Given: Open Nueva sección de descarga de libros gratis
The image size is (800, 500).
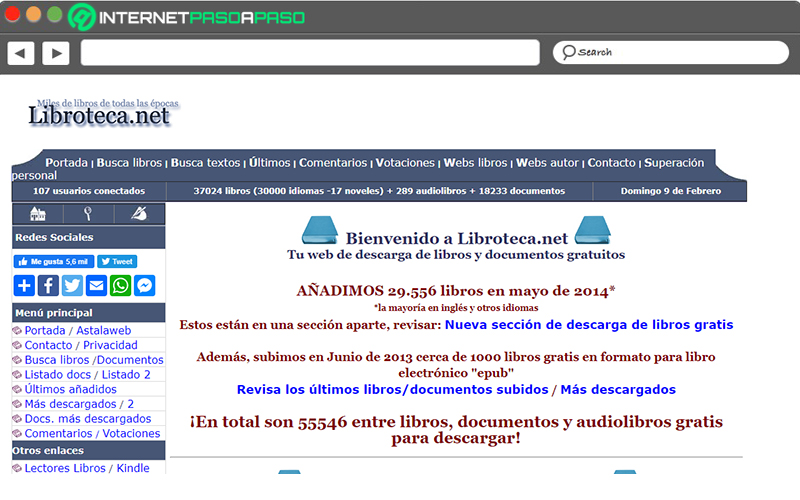Looking at the screenshot, I should (x=589, y=325).
